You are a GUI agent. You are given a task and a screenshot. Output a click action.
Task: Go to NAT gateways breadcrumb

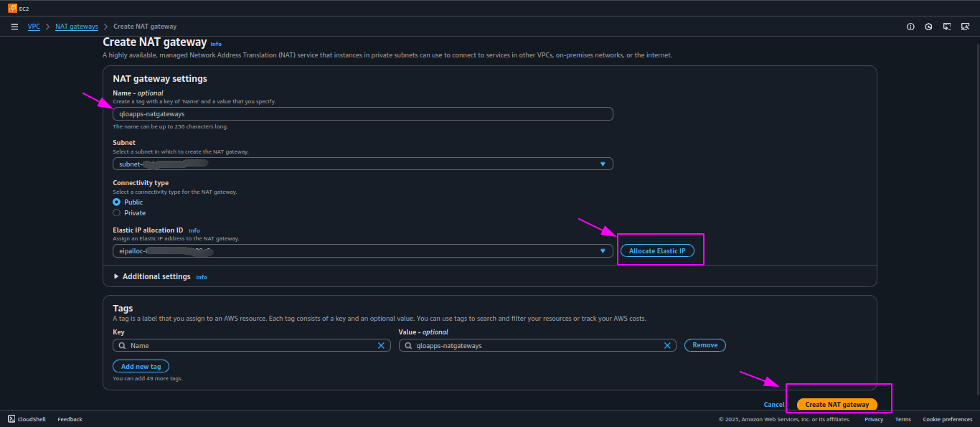click(77, 27)
